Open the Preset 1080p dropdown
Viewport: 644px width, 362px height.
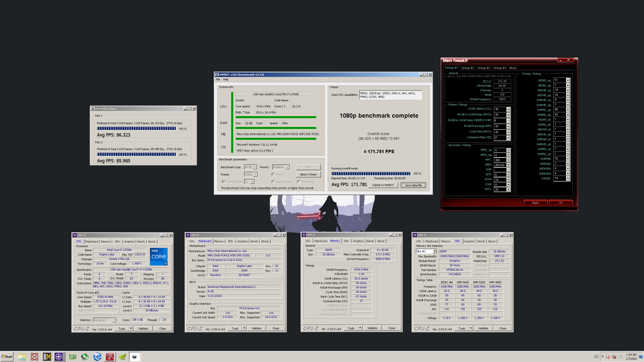coord(251,174)
